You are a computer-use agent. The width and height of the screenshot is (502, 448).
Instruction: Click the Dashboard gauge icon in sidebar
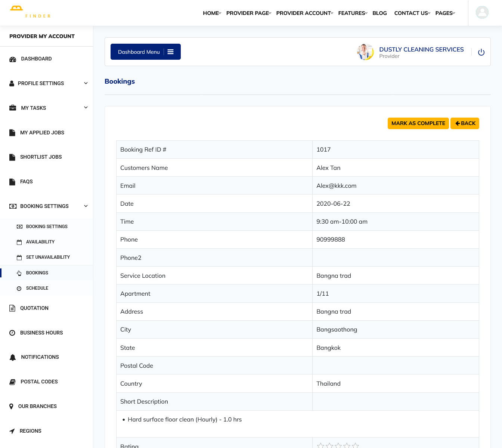[x=13, y=59]
